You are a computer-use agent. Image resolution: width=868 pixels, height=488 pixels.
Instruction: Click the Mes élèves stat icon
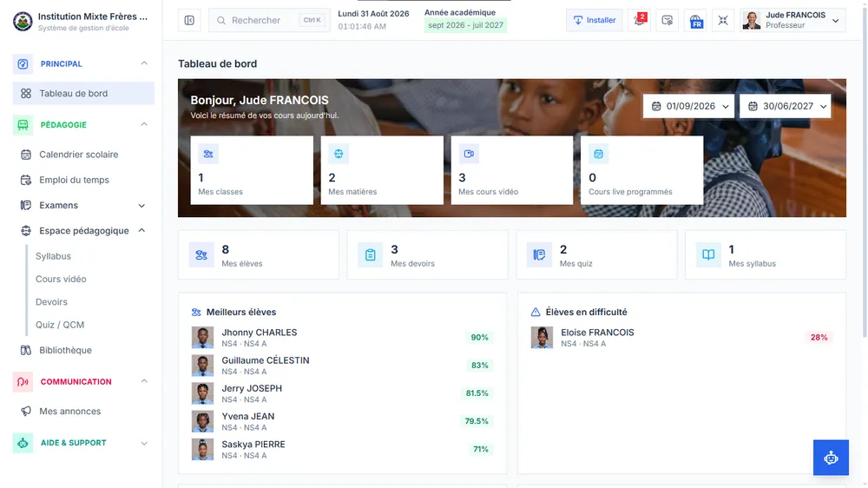(x=201, y=254)
